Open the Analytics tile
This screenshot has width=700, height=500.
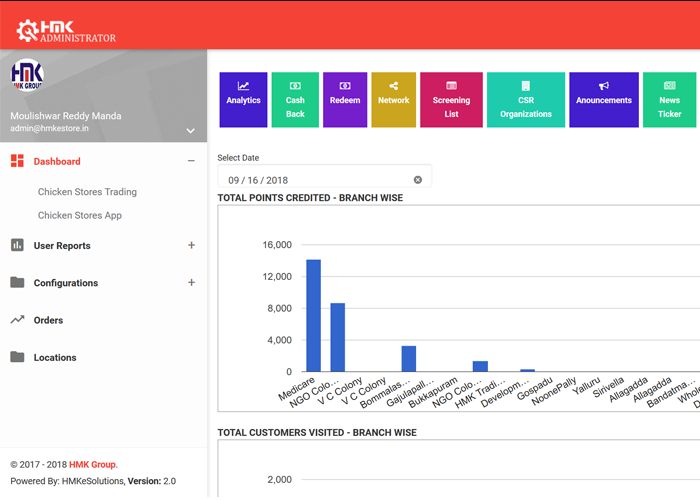pos(243,99)
